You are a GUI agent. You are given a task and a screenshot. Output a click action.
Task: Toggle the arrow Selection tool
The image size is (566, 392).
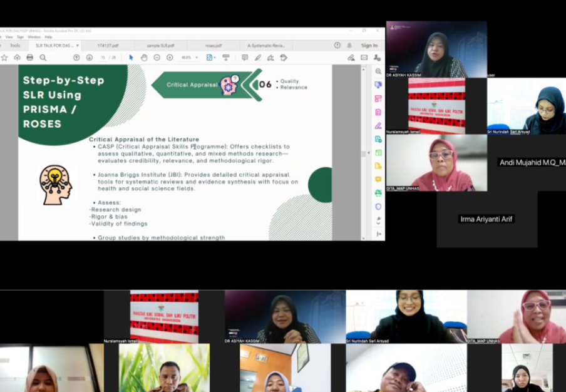(131, 58)
